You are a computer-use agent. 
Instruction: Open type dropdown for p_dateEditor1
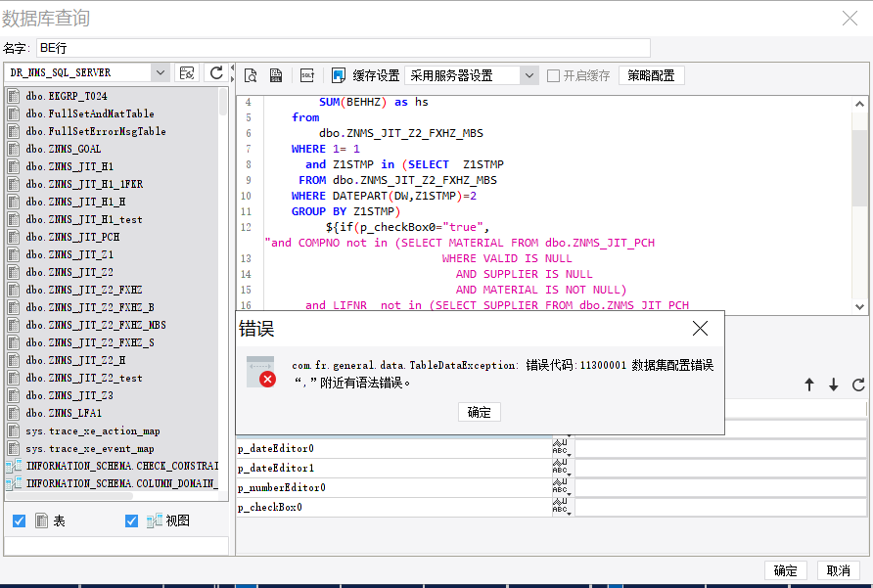562,468
